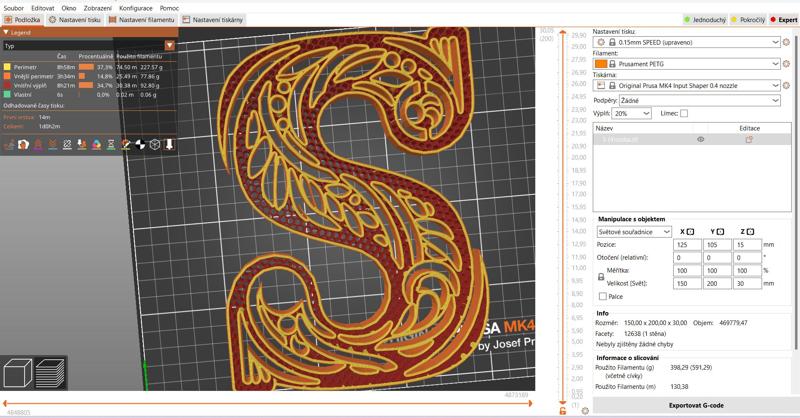This screenshot has height=418, width=800.
Task: Switch to the Nastavení tiskárny tab
Action: click(213, 20)
